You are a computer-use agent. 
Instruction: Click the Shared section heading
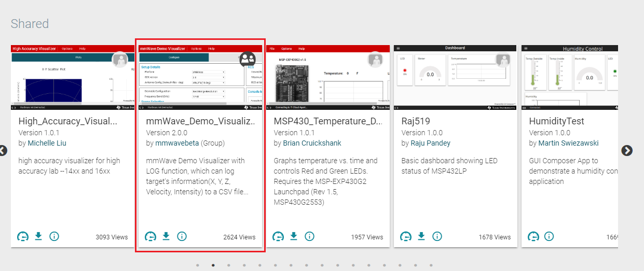tap(30, 24)
